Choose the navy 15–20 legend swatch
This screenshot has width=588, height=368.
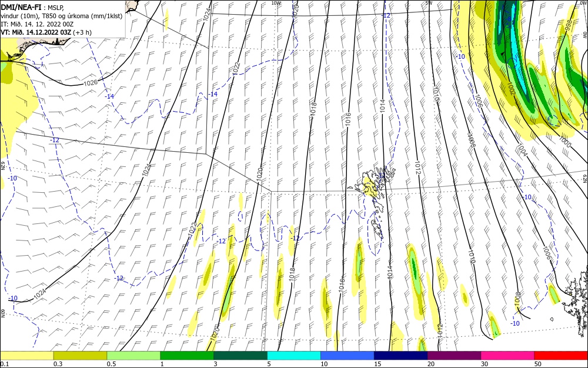(401, 356)
